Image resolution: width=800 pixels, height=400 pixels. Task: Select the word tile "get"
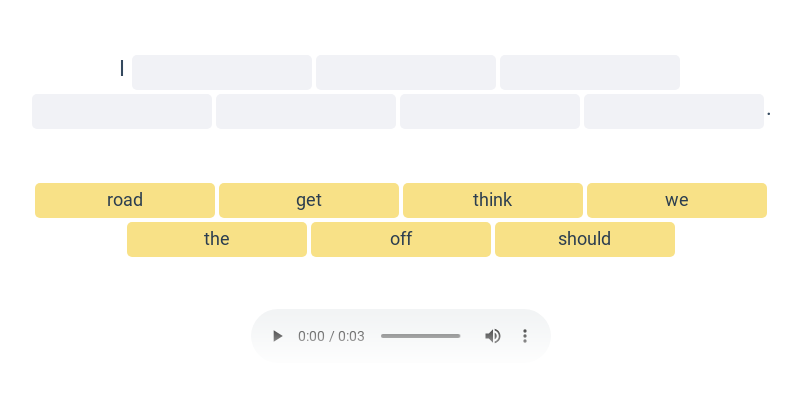pos(309,200)
